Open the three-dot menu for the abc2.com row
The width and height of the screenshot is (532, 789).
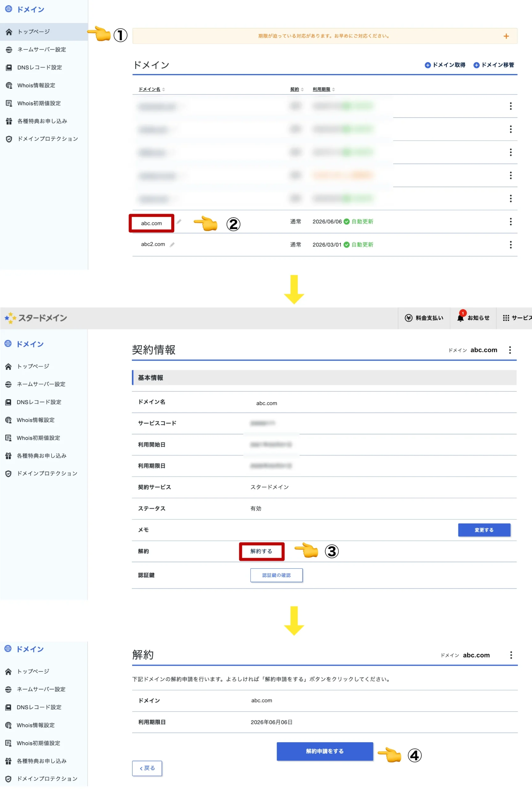(x=510, y=245)
